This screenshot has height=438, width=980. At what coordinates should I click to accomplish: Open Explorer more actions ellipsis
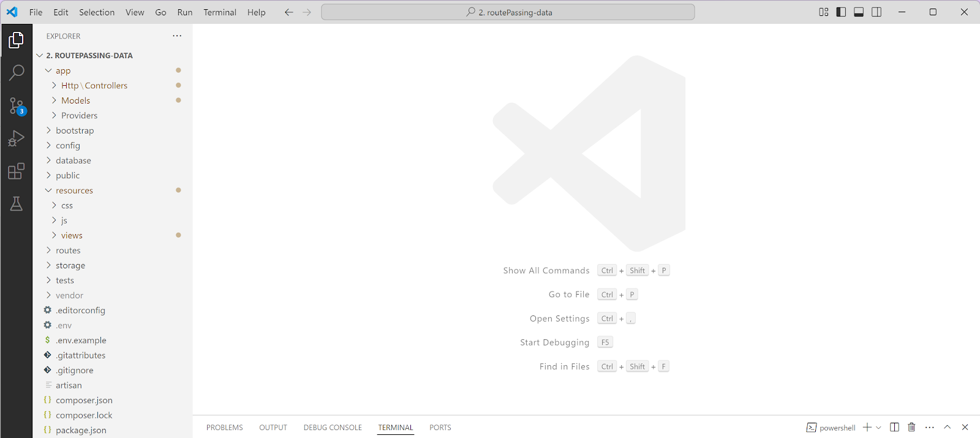177,36
